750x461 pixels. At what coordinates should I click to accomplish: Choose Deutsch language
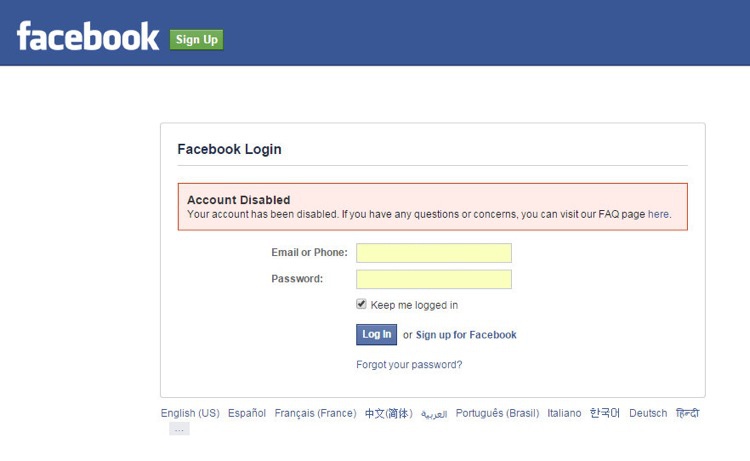[648, 413]
